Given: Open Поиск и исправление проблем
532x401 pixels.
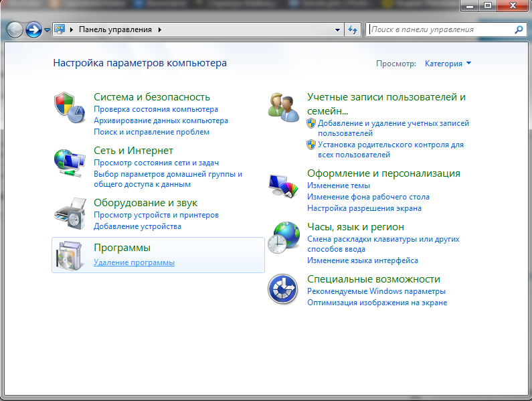Looking at the screenshot, I should (x=151, y=132).
